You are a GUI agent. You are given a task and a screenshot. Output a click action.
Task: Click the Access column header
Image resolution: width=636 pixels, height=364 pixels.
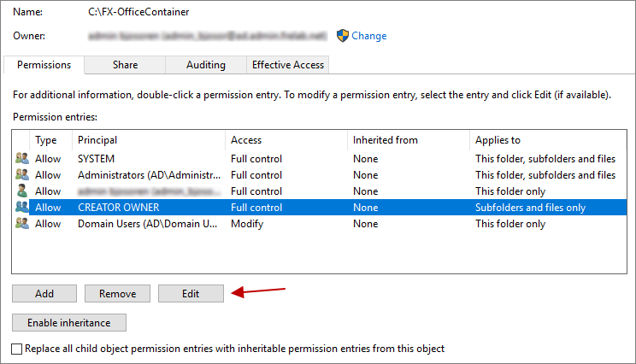tap(246, 140)
